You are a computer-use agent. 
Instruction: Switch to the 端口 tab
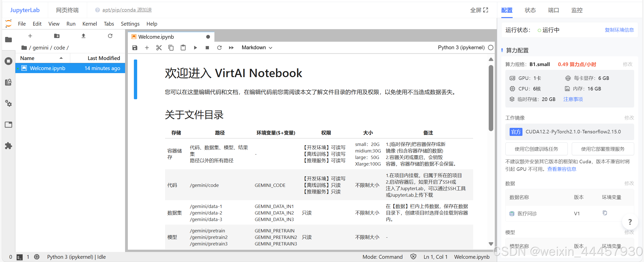tap(553, 10)
